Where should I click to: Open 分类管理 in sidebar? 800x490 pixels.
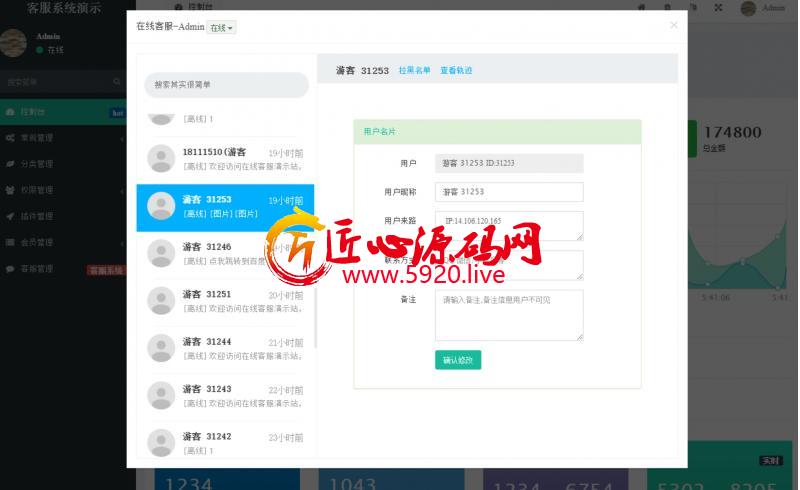[63, 164]
